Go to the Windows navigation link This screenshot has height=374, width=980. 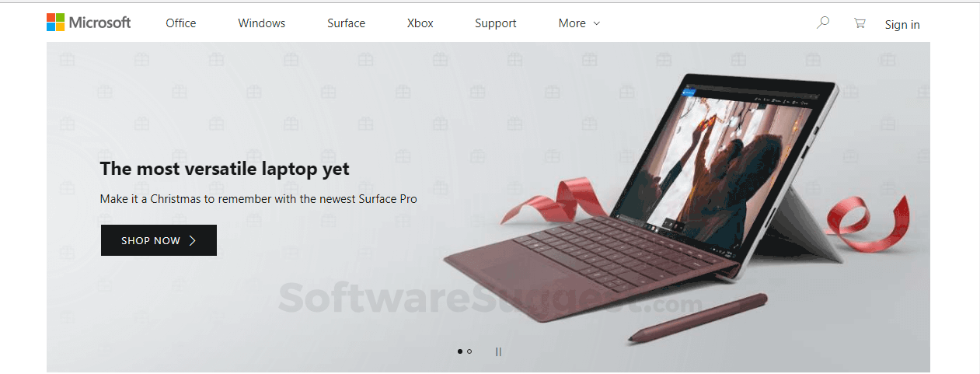tap(262, 23)
